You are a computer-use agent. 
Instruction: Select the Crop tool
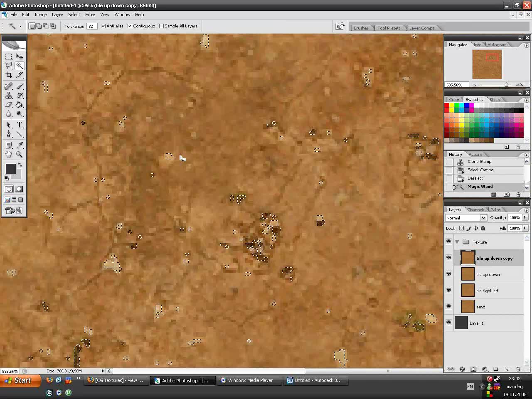pyautogui.click(x=9, y=75)
